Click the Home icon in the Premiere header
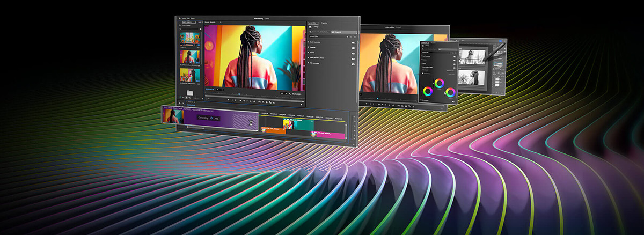The height and width of the screenshot is (235, 644). pos(179,18)
